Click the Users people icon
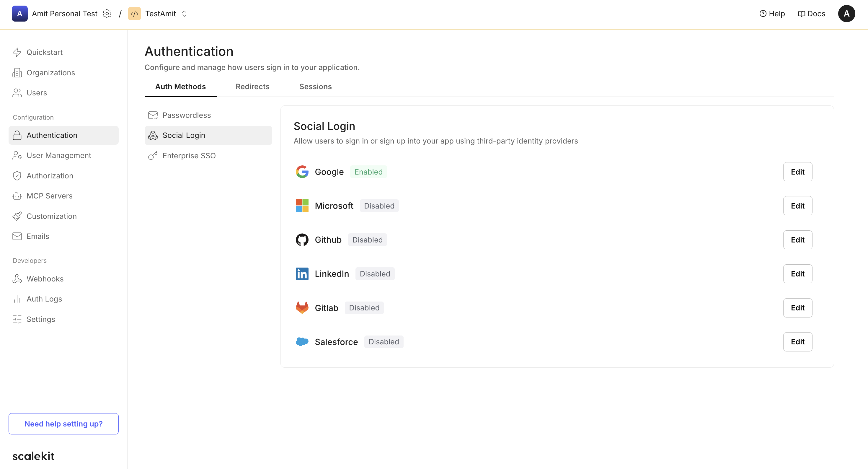Screen dimensions: 868x469 tap(17, 93)
